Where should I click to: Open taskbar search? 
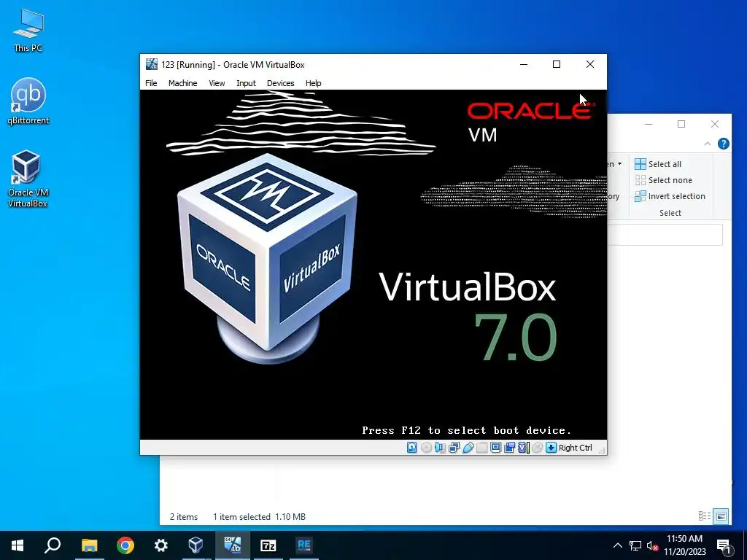(53, 545)
